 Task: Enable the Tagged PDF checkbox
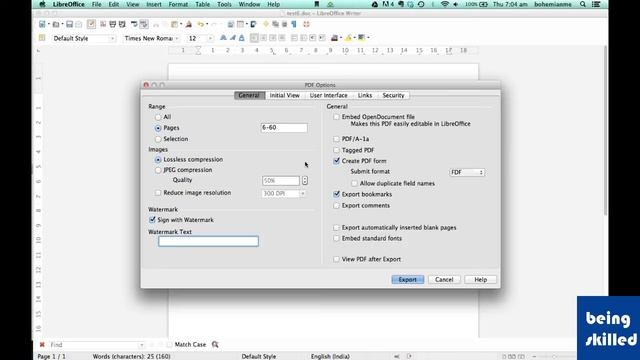336,150
